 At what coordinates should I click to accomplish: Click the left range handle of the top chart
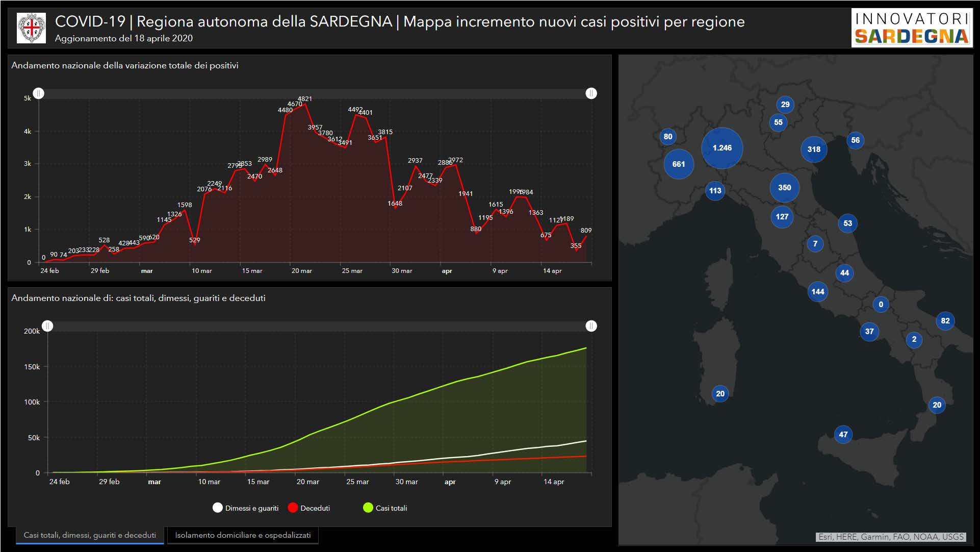(39, 93)
